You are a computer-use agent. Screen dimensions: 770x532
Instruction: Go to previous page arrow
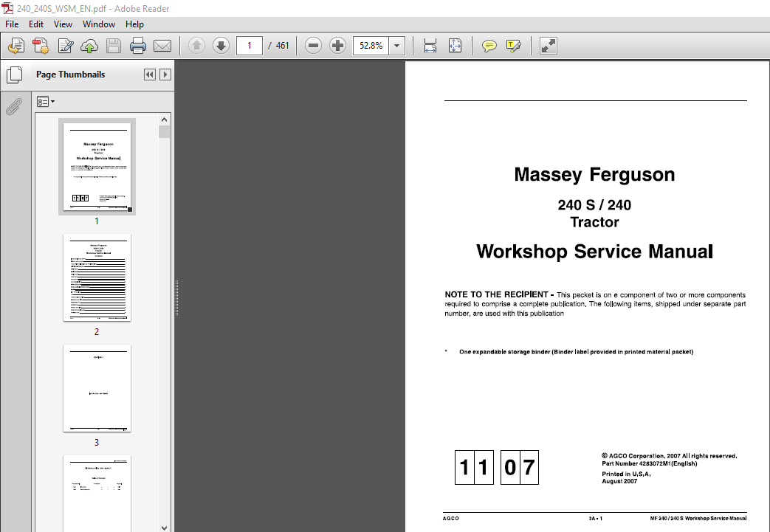pos(196,46)
